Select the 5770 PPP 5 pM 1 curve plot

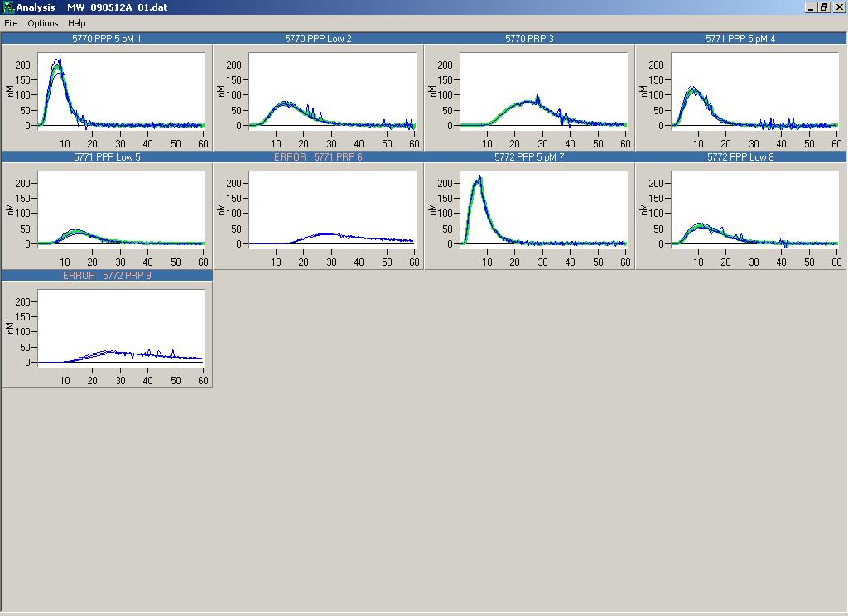click(121, 91)
